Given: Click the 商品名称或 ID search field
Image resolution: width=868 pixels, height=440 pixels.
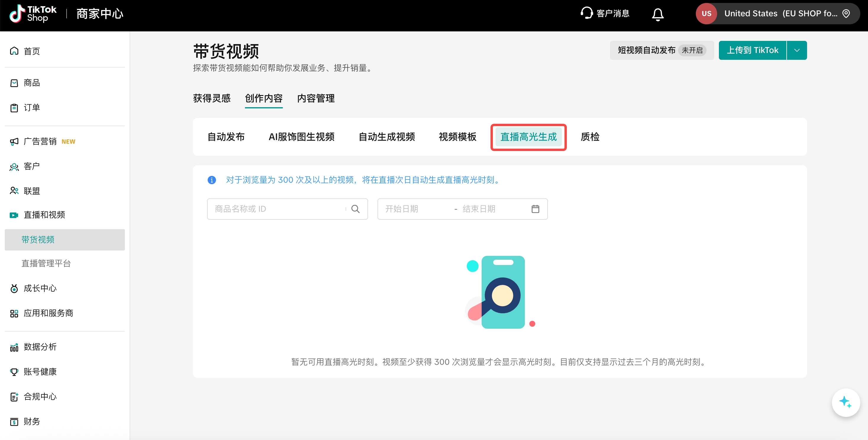Looking at the screenshot, I should point(276,209).
